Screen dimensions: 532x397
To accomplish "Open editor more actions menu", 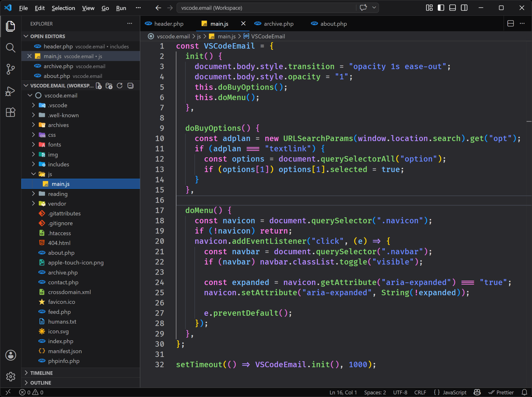I will [522, 23].
